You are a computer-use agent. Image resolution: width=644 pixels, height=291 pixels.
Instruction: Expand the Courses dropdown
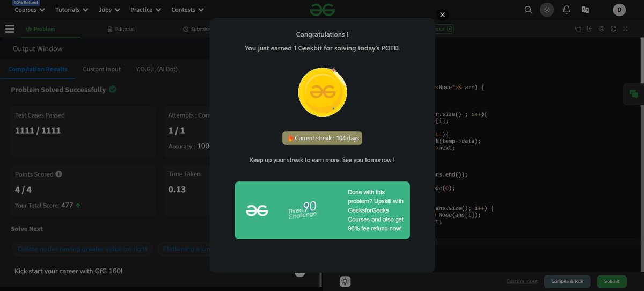click(30, 10)
